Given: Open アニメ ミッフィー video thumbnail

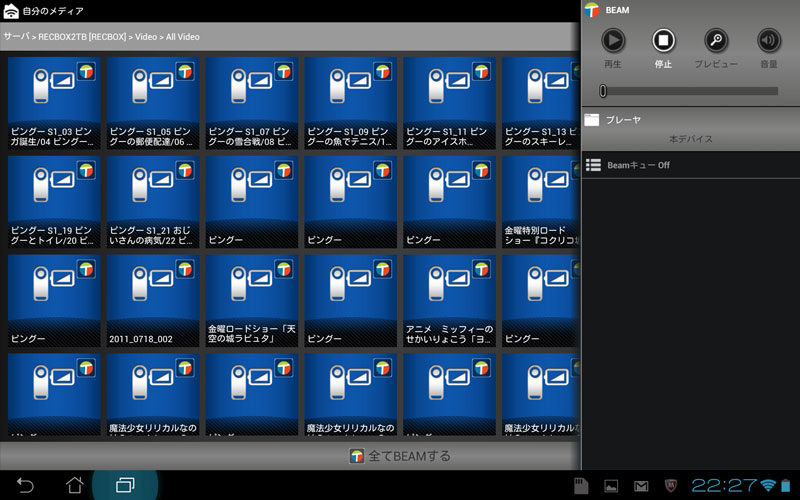Looking at the screenshot, I should [450, 300].
